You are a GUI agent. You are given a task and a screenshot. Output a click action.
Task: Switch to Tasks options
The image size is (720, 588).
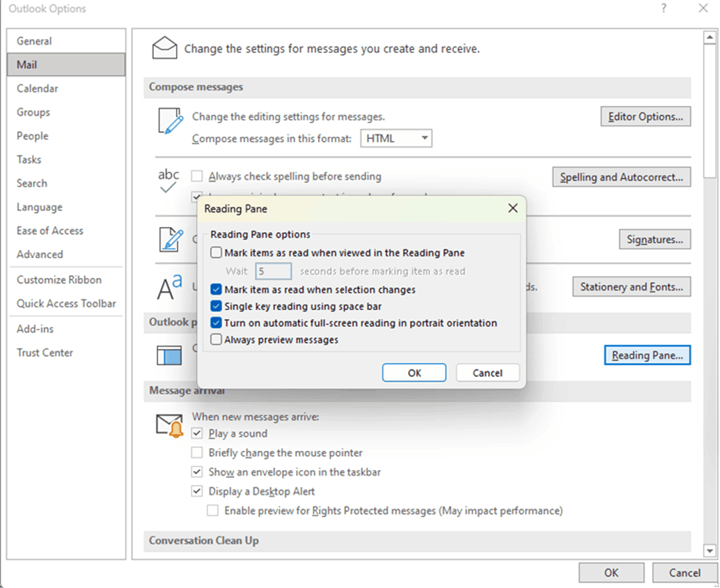pos(66,160)
